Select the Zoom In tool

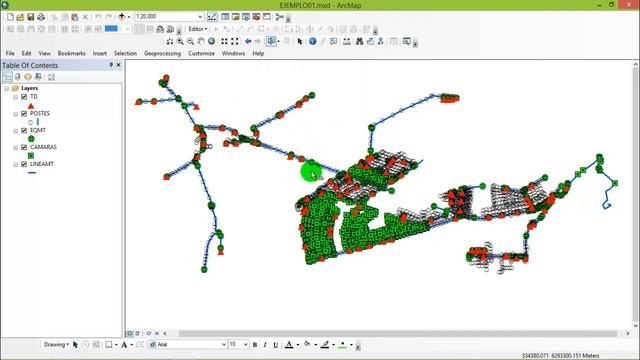180,41
